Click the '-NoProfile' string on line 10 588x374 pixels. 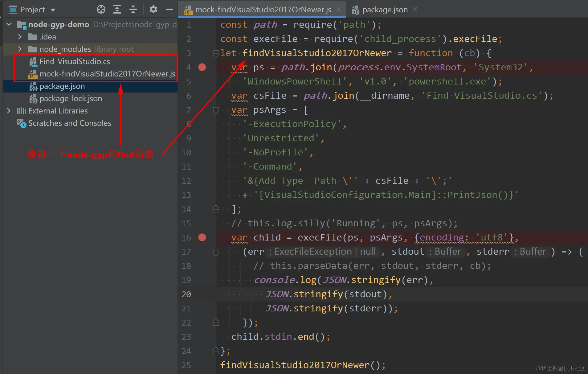[275, 152]
